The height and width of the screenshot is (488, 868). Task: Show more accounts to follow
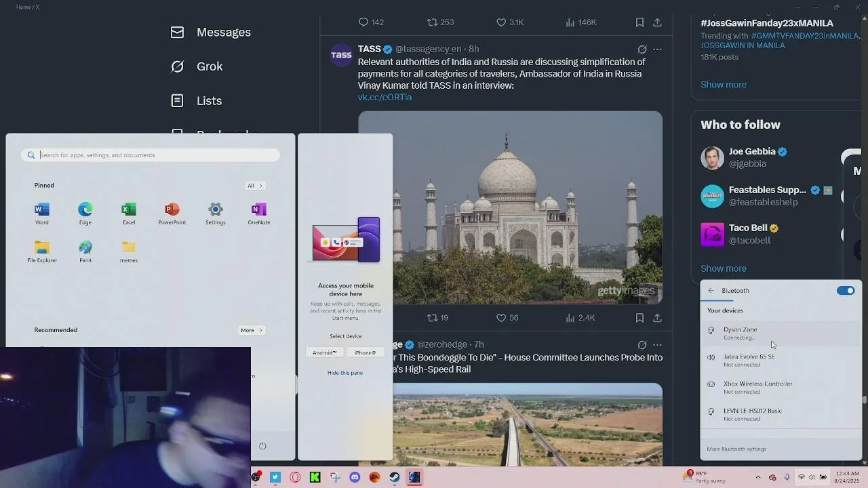point(724,268)
